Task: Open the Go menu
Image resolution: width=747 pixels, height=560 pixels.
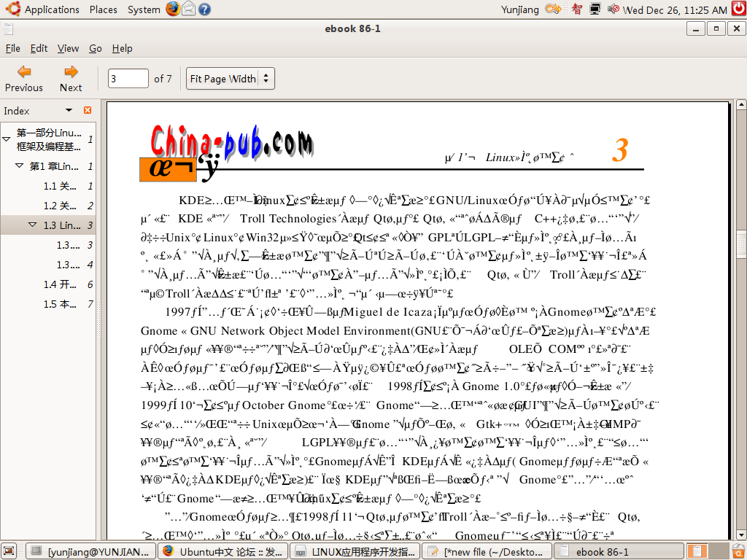Action: [x=96, y=48]
